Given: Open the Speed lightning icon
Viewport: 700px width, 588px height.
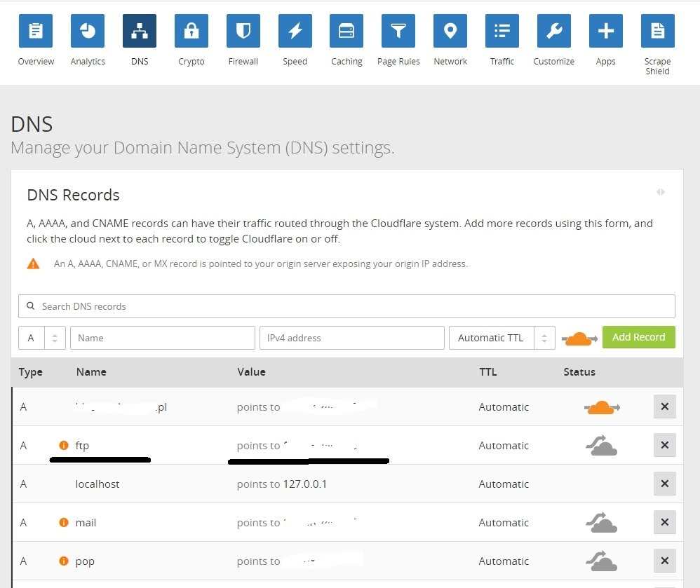Looking at the screenshot, I should (x=295, y=31).
